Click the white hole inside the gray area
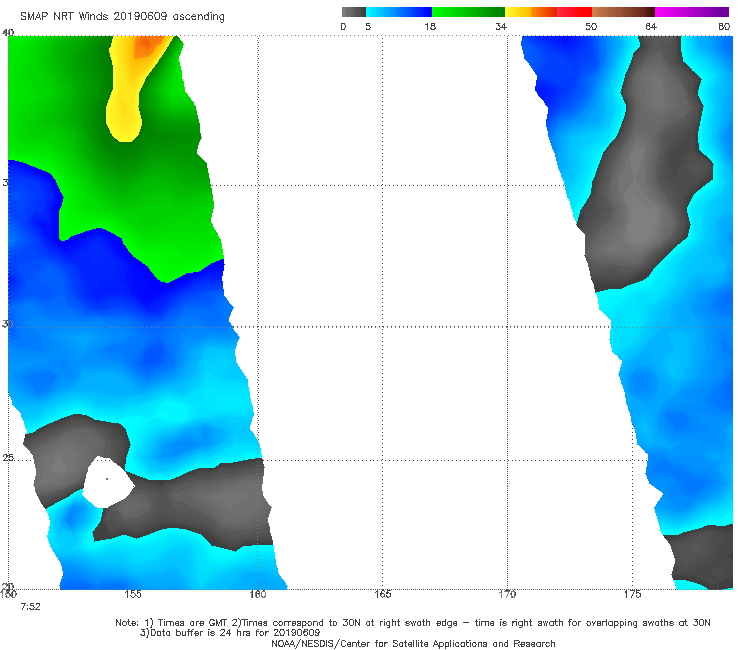Screen dimensions: 740x650 click(108, 482)
